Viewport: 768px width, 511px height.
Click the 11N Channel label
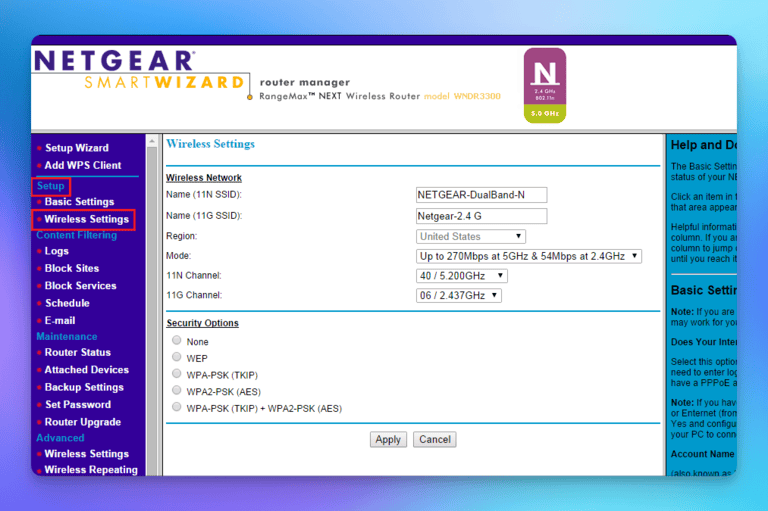pyautogui.click(x=193, y=275)
